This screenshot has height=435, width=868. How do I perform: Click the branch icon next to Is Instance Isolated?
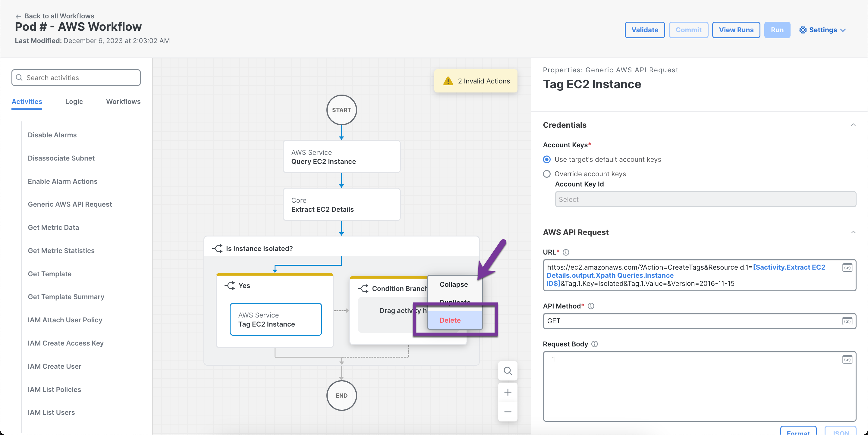coord(217,249)
